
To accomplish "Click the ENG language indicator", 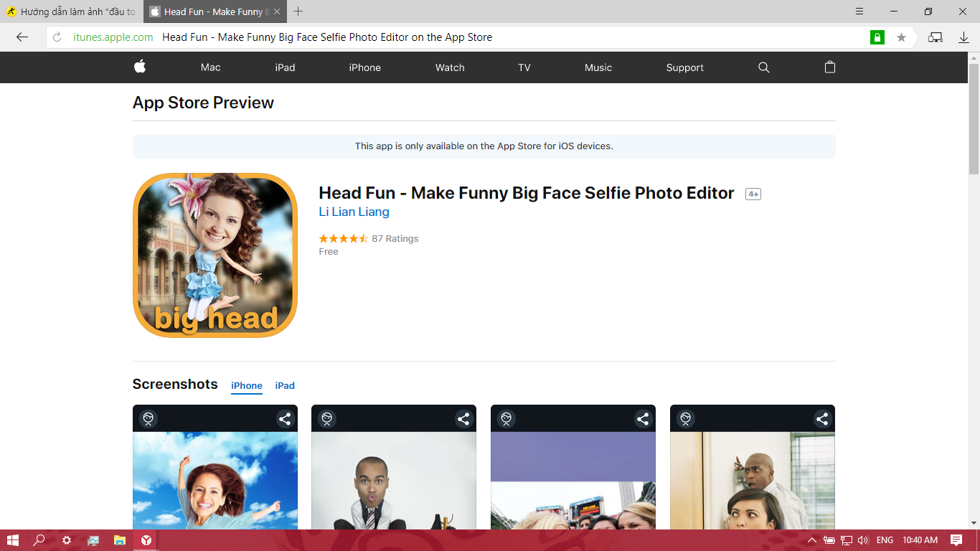I will pyautogui.click(x=885, y=540).
